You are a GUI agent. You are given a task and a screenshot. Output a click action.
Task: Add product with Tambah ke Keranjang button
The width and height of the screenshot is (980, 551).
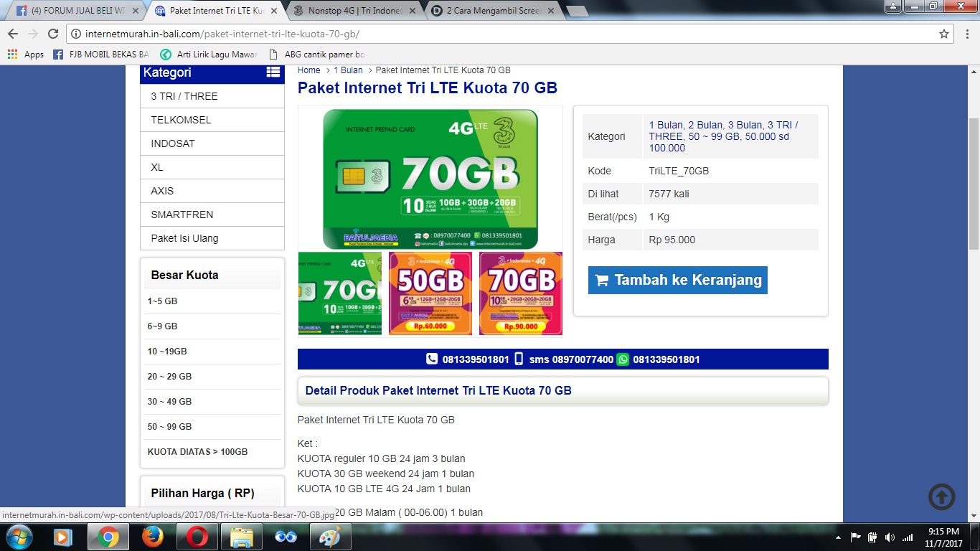[x=678, y=280]
